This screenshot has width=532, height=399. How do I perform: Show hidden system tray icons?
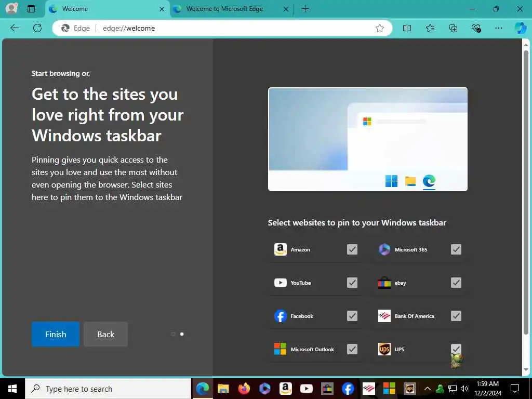point(428,389)
